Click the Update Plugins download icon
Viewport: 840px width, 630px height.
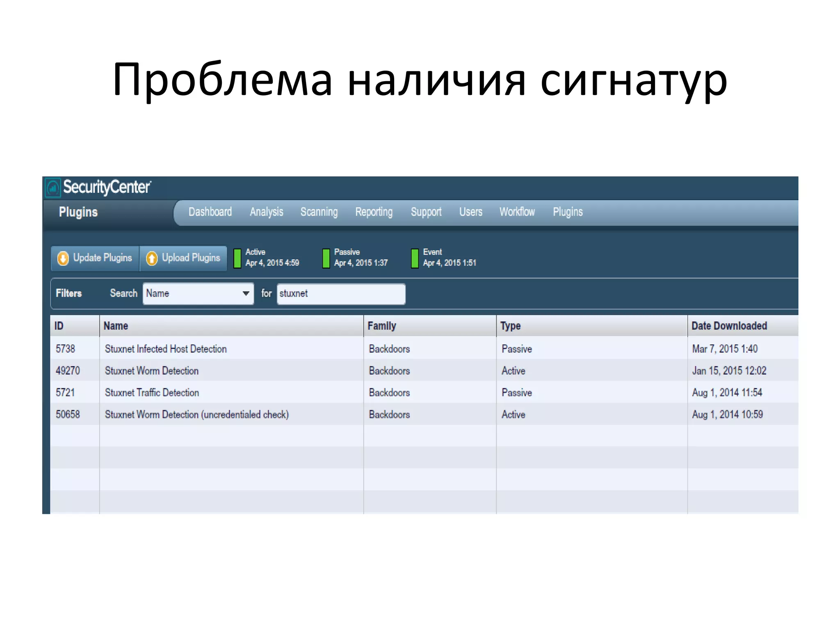coord(63,258)
